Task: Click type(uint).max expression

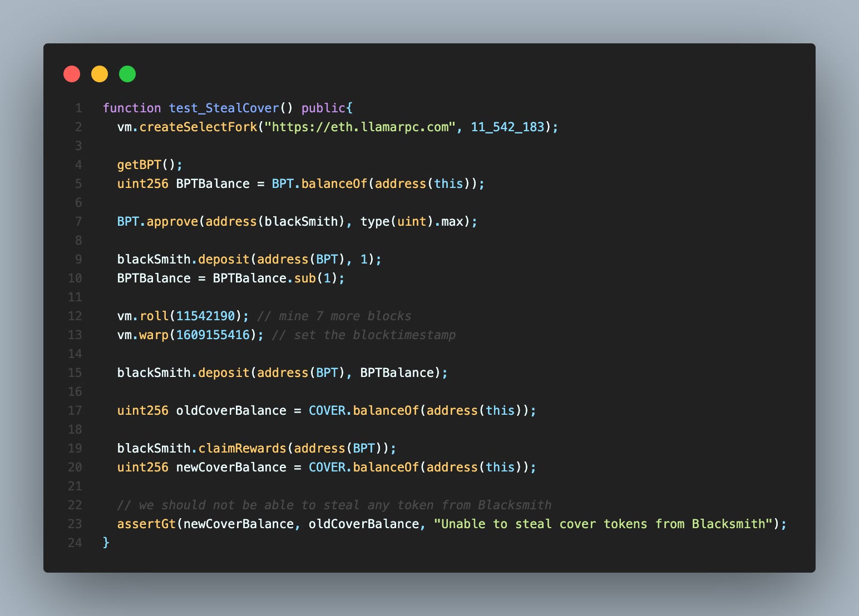Action: (412, 221)
